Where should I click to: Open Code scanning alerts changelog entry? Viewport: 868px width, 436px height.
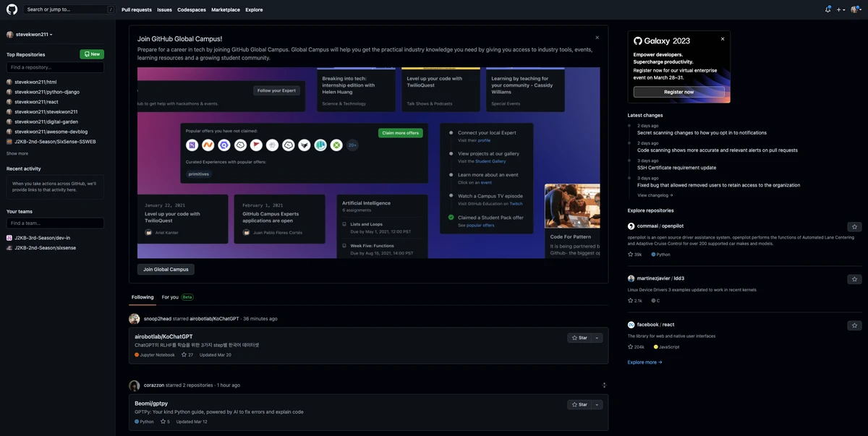point(718,150)
